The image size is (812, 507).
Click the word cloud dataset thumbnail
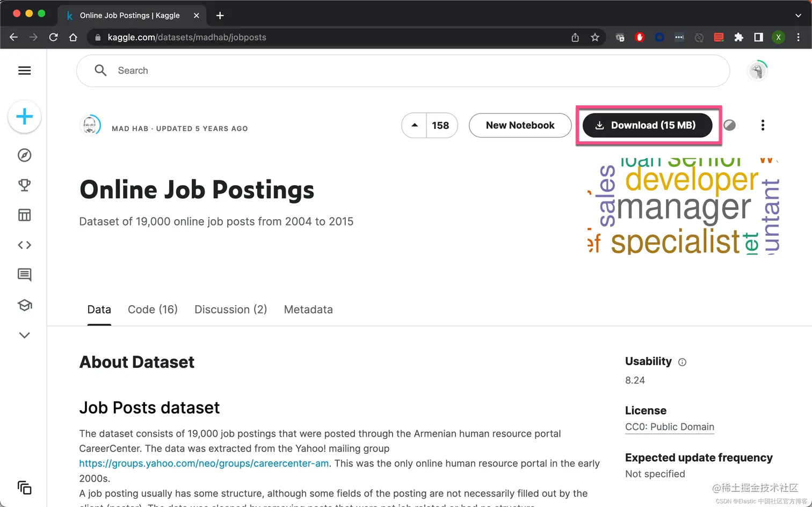point(683,206)
